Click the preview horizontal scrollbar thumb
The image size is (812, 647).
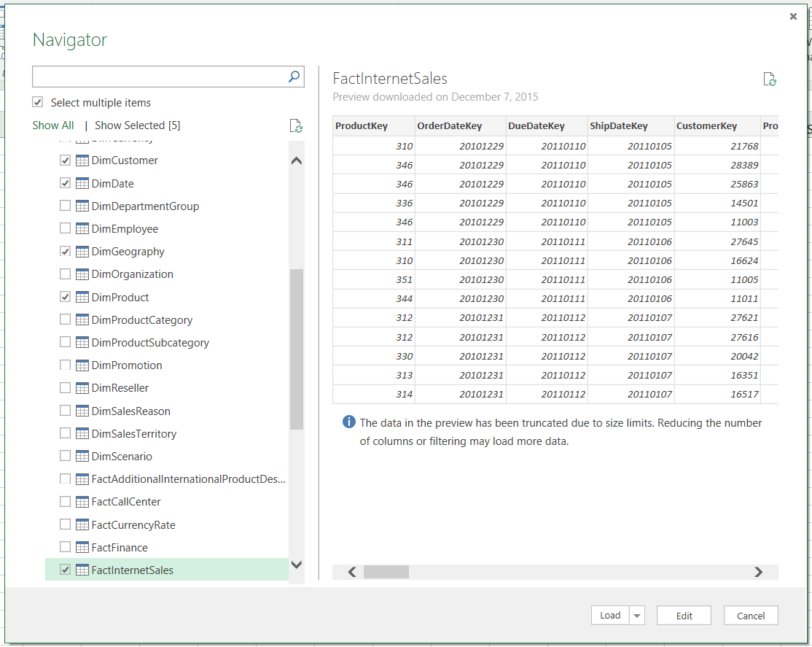pos(386,572)
